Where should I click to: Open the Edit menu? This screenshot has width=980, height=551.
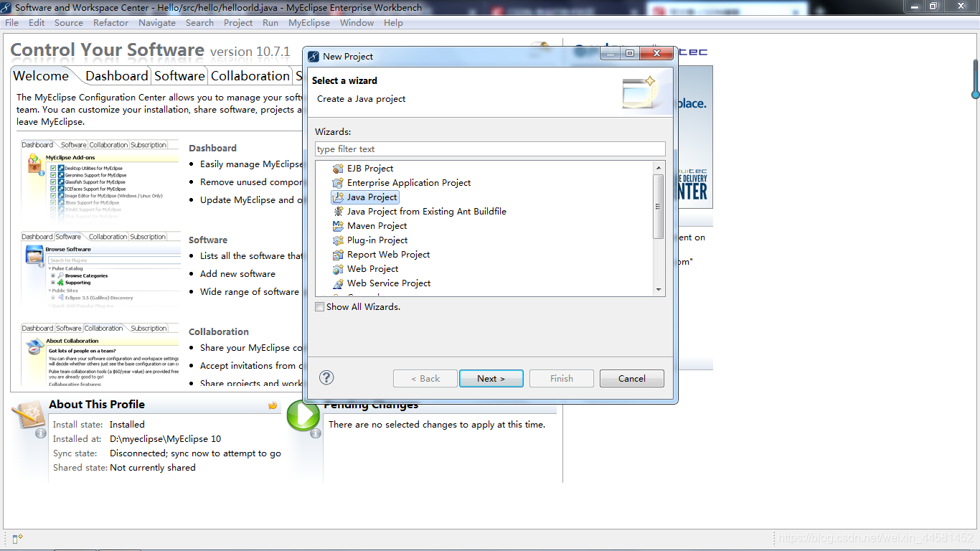click(37, 22)
